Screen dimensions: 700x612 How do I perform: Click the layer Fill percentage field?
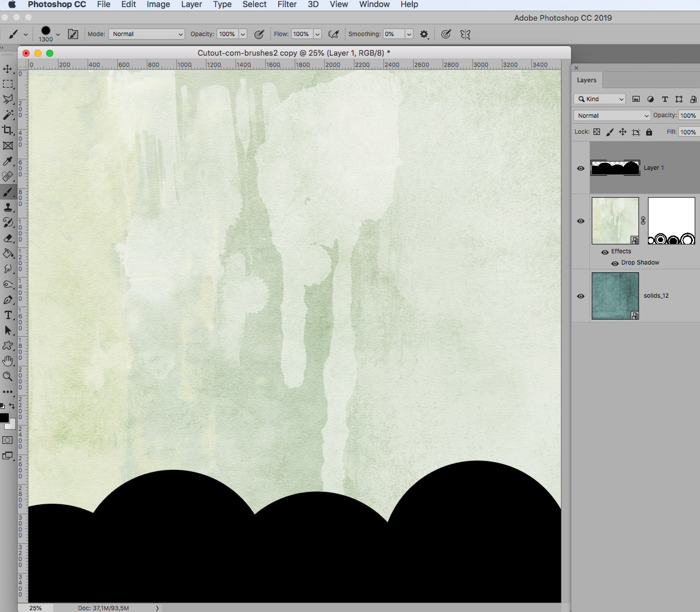click(x=689, y=131)
